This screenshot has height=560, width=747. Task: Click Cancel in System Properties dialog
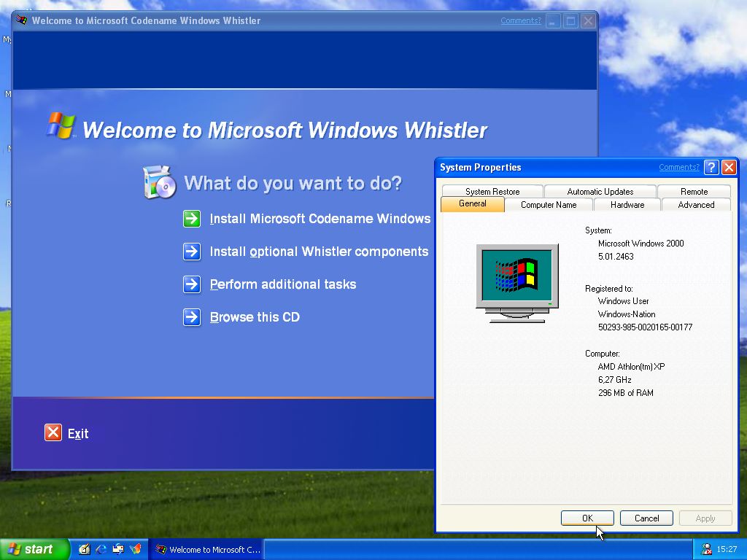coord(646,518)
